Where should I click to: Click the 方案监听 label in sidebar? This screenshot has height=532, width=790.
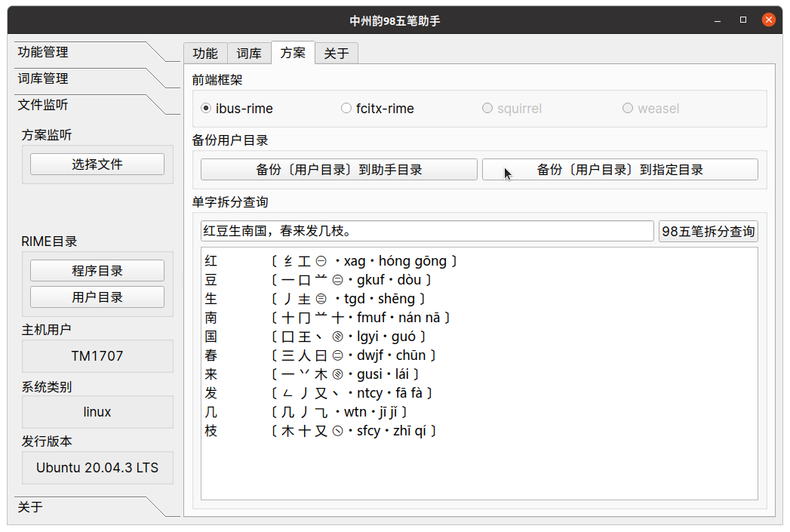(46, 135)
